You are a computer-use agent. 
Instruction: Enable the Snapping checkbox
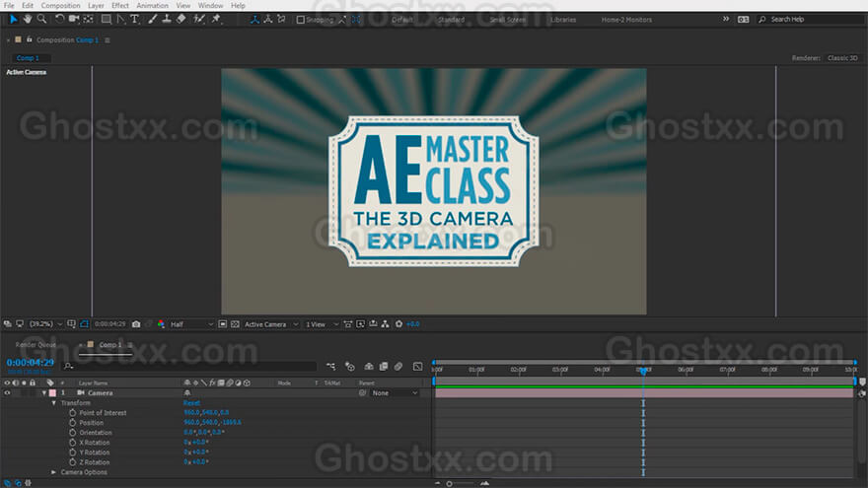click(x=301, y=20)
